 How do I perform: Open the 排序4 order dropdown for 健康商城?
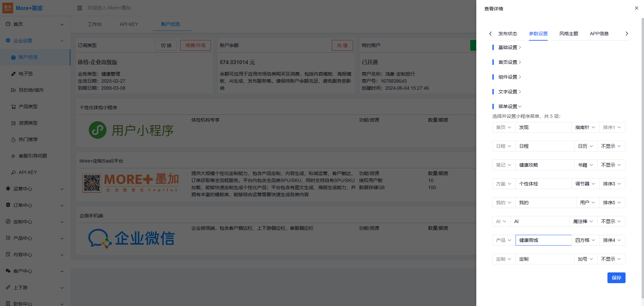tap(612, 240)
